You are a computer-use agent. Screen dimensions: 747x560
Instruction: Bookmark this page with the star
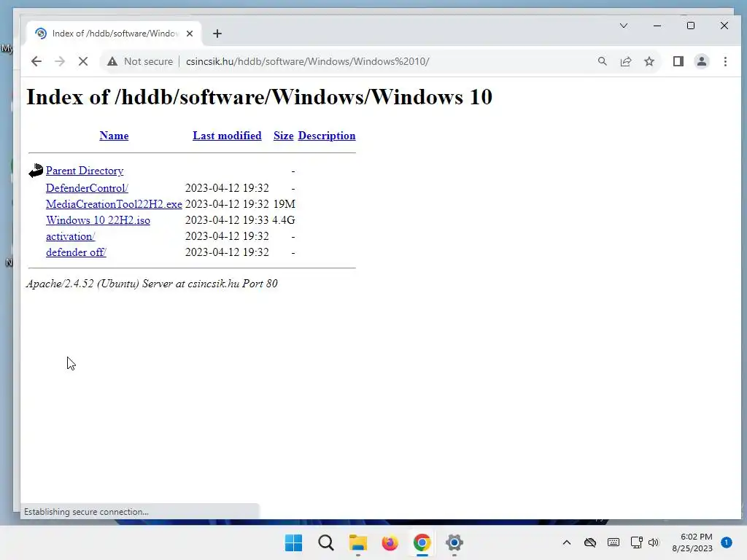(x=649, y=61)
